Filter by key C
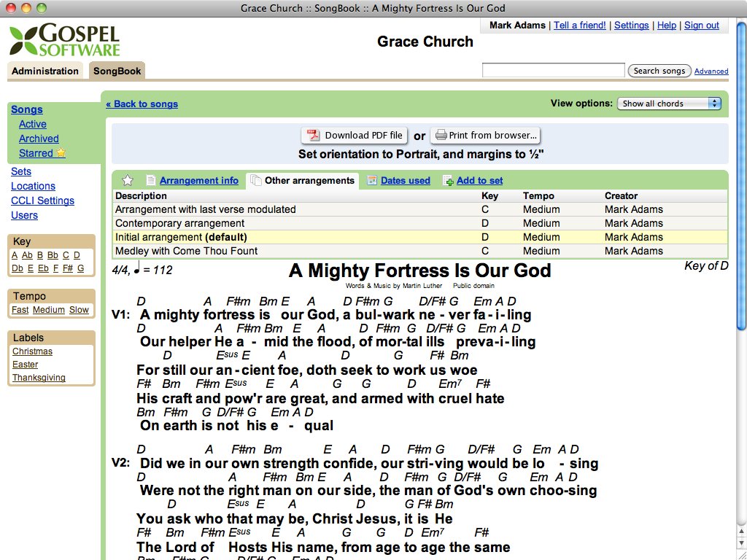The width and height of the screenshot is (747, 560). (66, 255)
